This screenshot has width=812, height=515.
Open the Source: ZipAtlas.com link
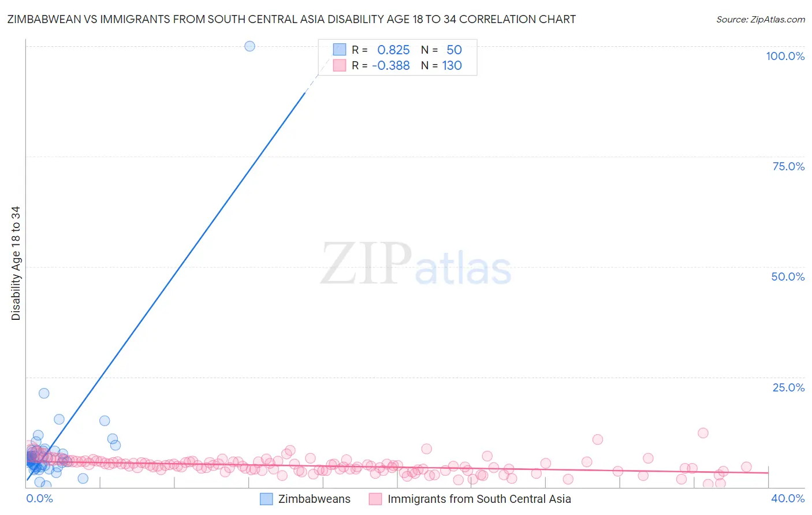pos(761,19)
